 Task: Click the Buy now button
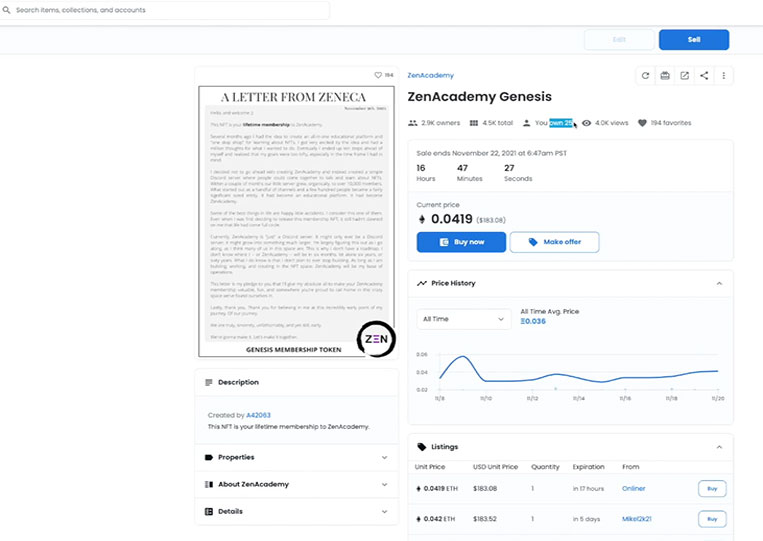[x=461, y=242]
